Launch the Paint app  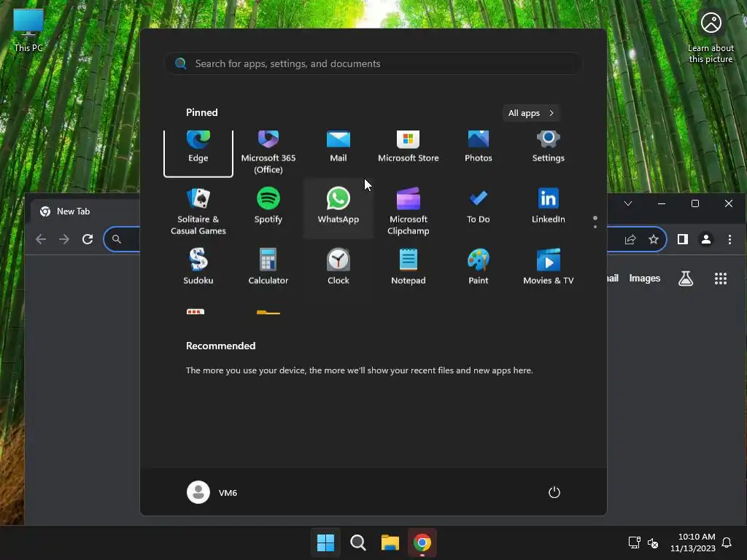click(479, 267)
